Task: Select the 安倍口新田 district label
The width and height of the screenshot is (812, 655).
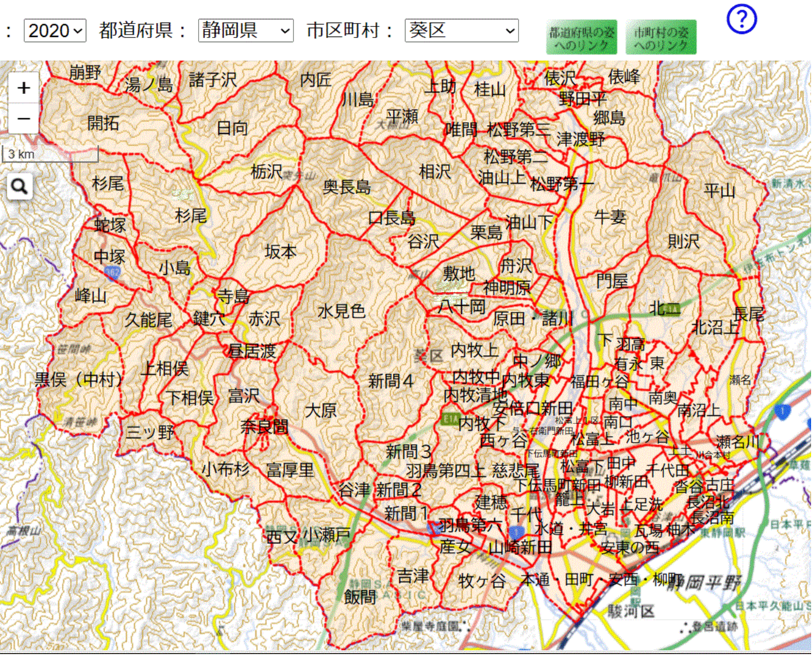Action: tap(533, 408)
